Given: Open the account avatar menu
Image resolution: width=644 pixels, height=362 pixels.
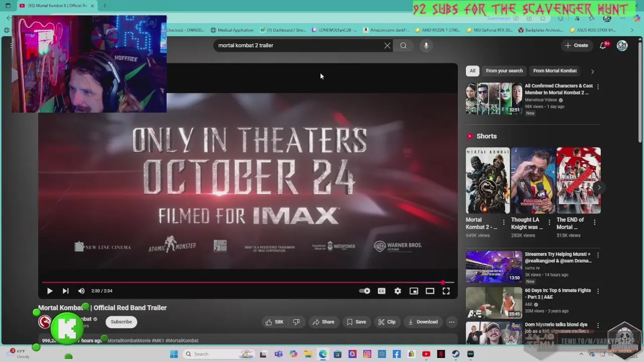Looking at the screenshot, I should (622, 45).
